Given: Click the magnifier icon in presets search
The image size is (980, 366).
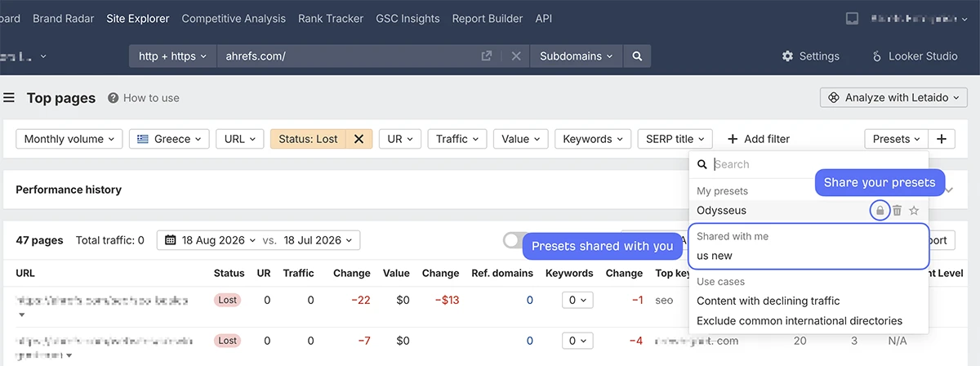Looking at the screenshot, I should 703,164.
